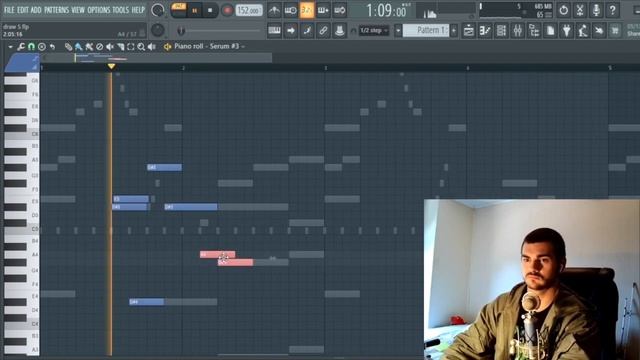Open the audio editor scissors icon
Image resolution: width=640 pixels, height=360 pixels.
(x=580, y=10)
